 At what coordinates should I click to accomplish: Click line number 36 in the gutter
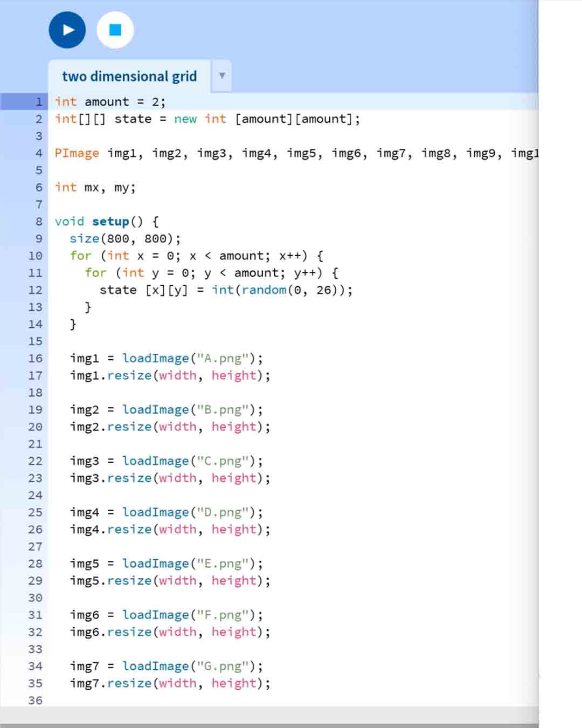pos(35,700)
